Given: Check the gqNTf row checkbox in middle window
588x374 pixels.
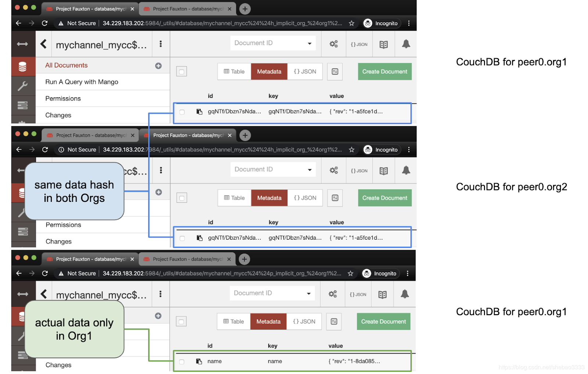Looking at the screenshot, I should 182,238.
